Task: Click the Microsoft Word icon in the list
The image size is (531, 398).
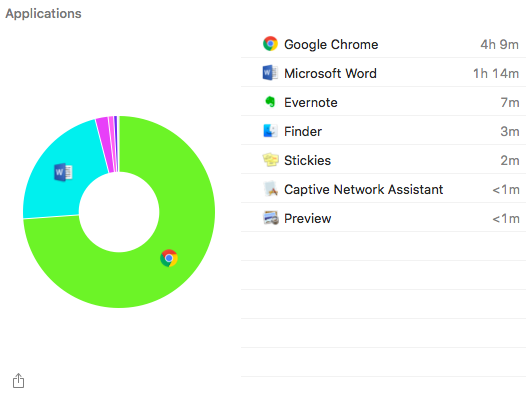Action: [x=270, y=73]
